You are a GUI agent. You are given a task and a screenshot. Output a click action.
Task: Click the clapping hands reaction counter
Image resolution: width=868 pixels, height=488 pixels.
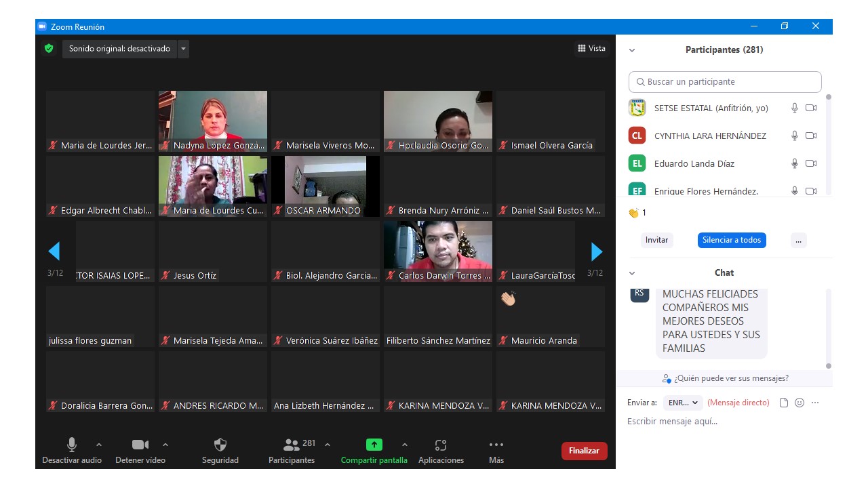637,213
